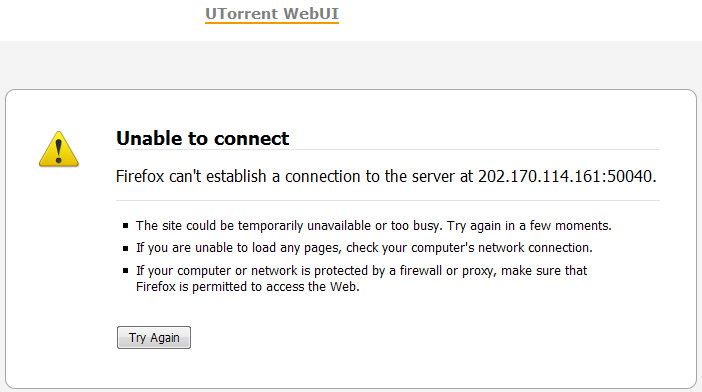Click square bullet marker before "The site could"

pyautogui.click(x=126, y=226)
